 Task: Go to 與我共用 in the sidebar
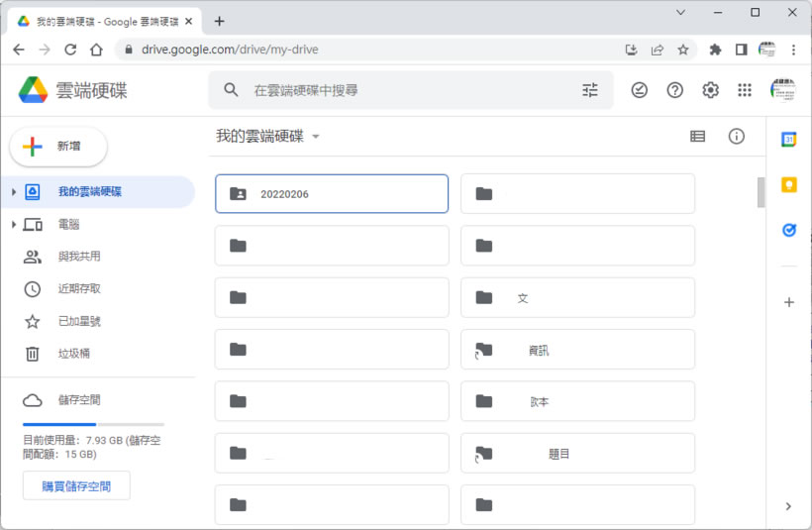(79, 257)
